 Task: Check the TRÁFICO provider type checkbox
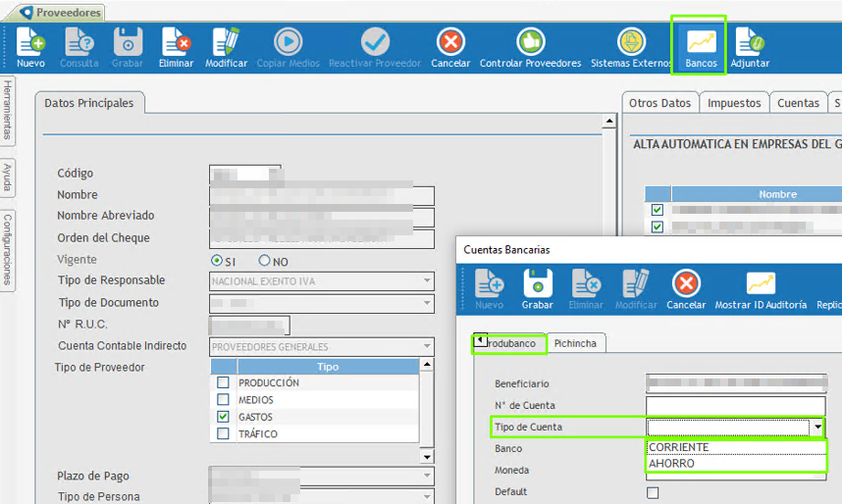[x=223, y=433]
